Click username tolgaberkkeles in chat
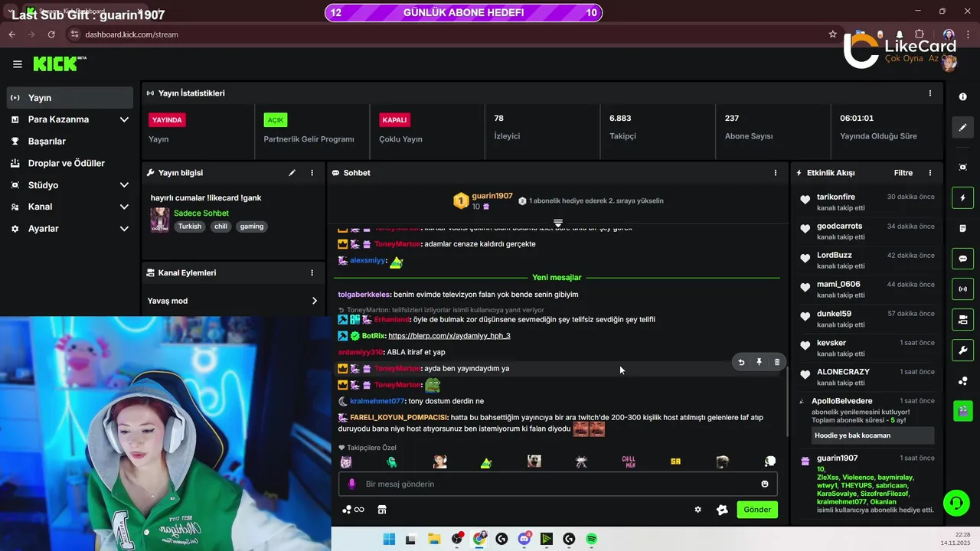980x551 pixels. point(364,295)
